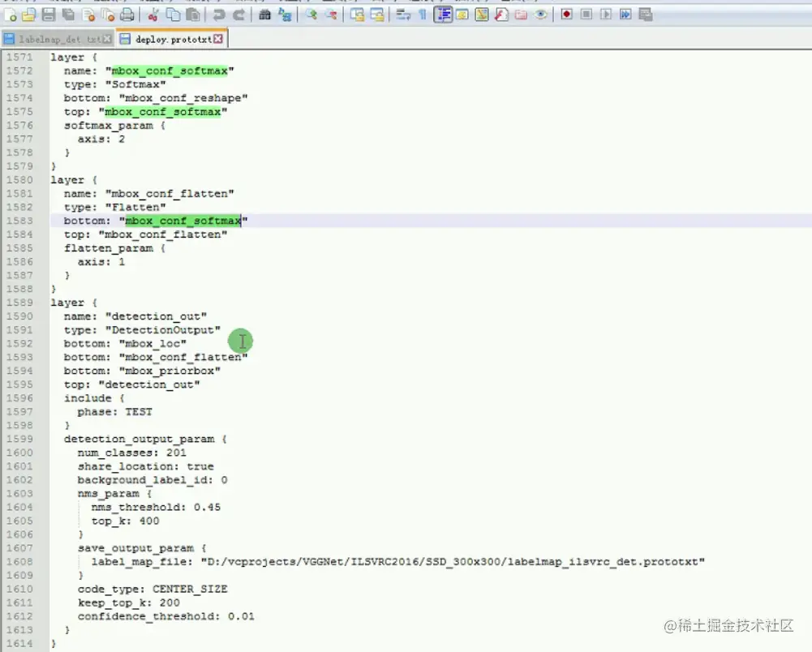Click line number 1583 in the margin
The image size is (812, 652).
coord(19,221)
